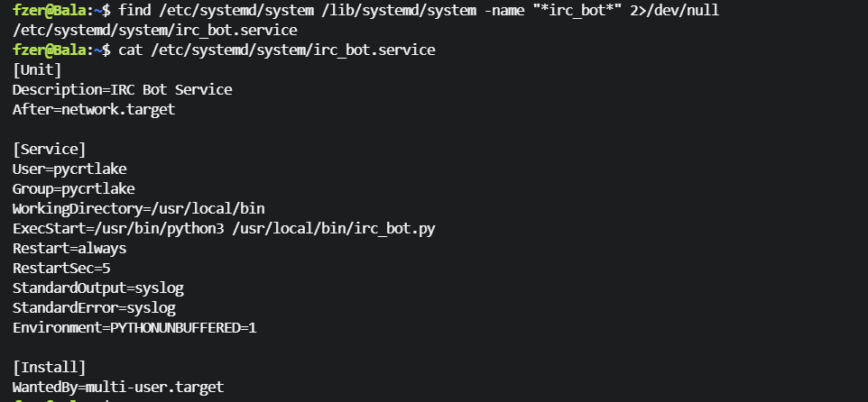Click the cat irc_bot.service command text
Viewport: 868px width, 402px height.
click(x=276, y=50)
